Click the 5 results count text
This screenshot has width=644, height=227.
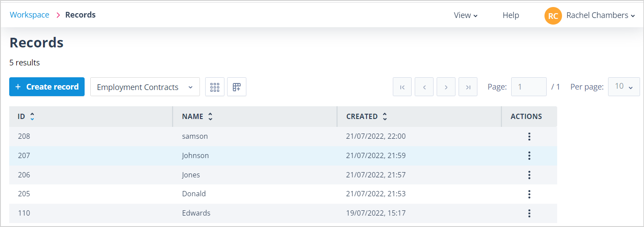[x=25, y=63]
